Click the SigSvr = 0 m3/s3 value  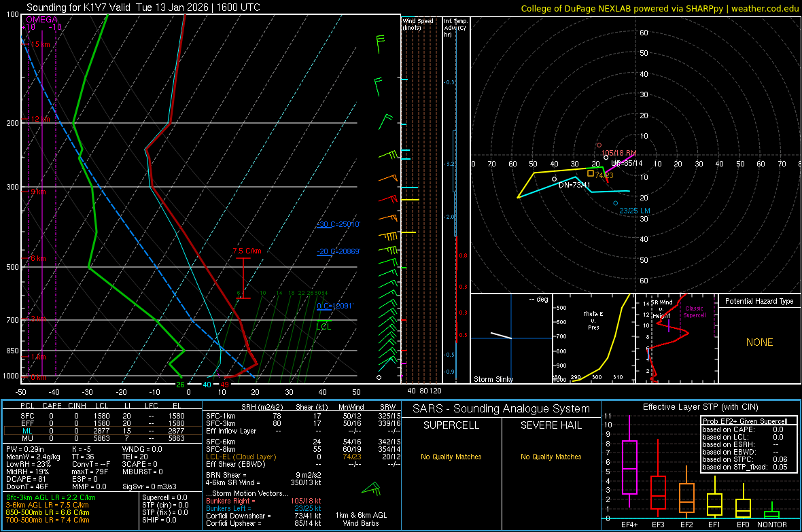tap(150, 486)
